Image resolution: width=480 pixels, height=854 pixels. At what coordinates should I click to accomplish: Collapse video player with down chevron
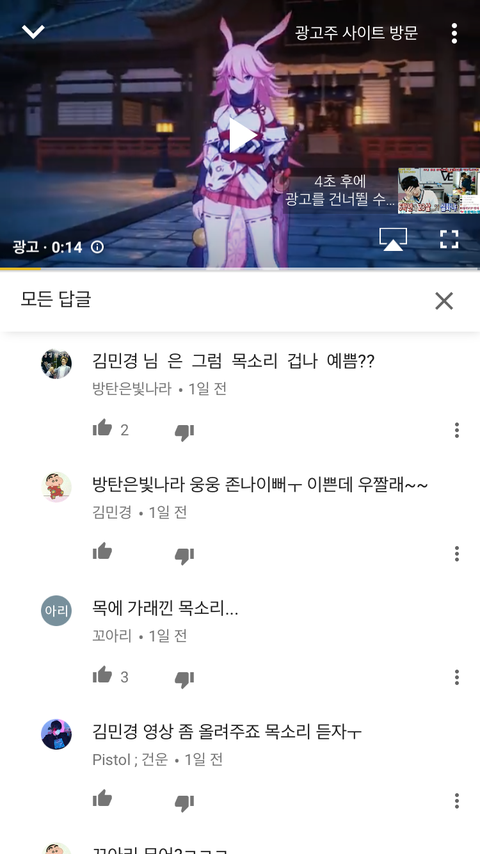[x=33, y=32]
